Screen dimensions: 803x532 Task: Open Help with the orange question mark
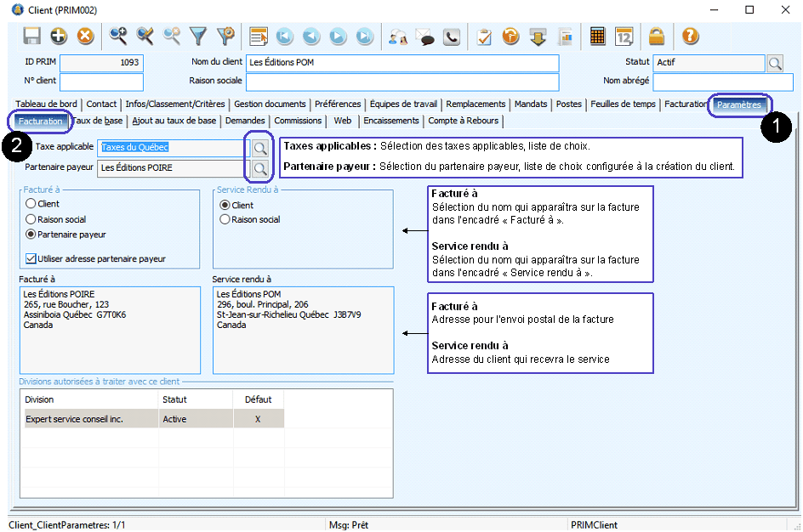(690, 36)
